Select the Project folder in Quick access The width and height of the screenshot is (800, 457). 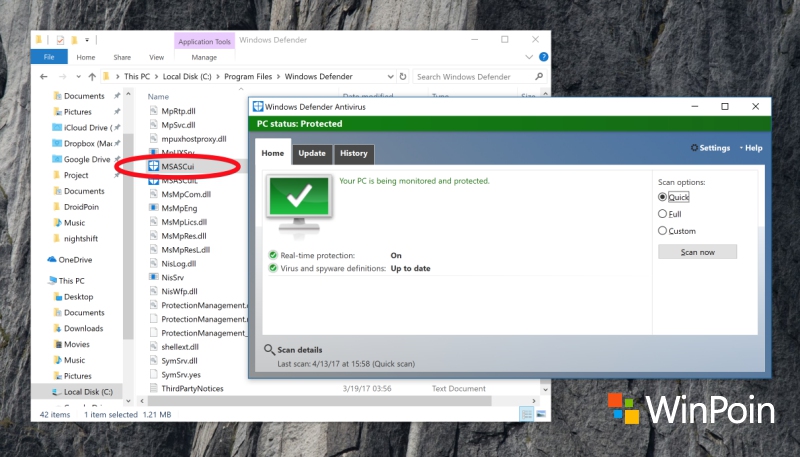point(70,175)
